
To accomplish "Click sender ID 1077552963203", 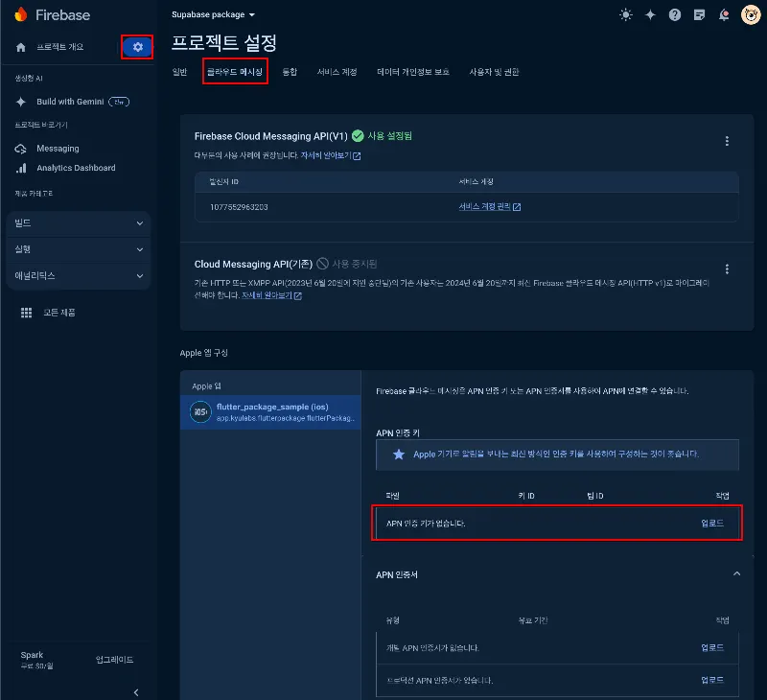I will [239, 207].
